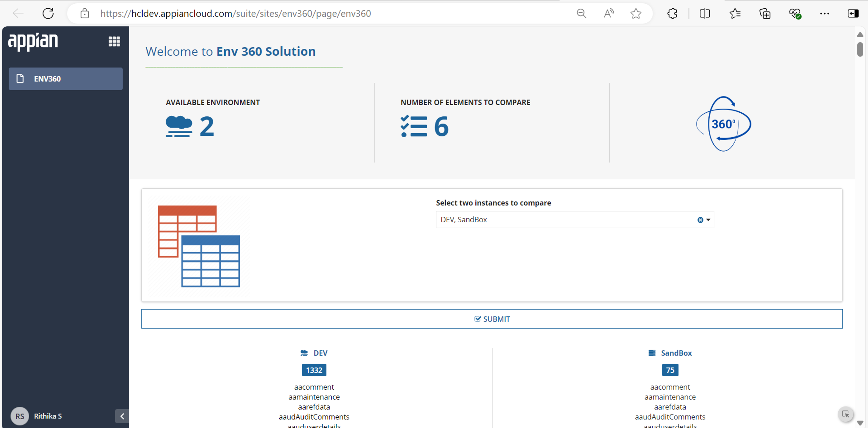The width and height of the screenshot is (868, 428).
Task: Click the floating cursor tool icon
Action: point(845,414)
